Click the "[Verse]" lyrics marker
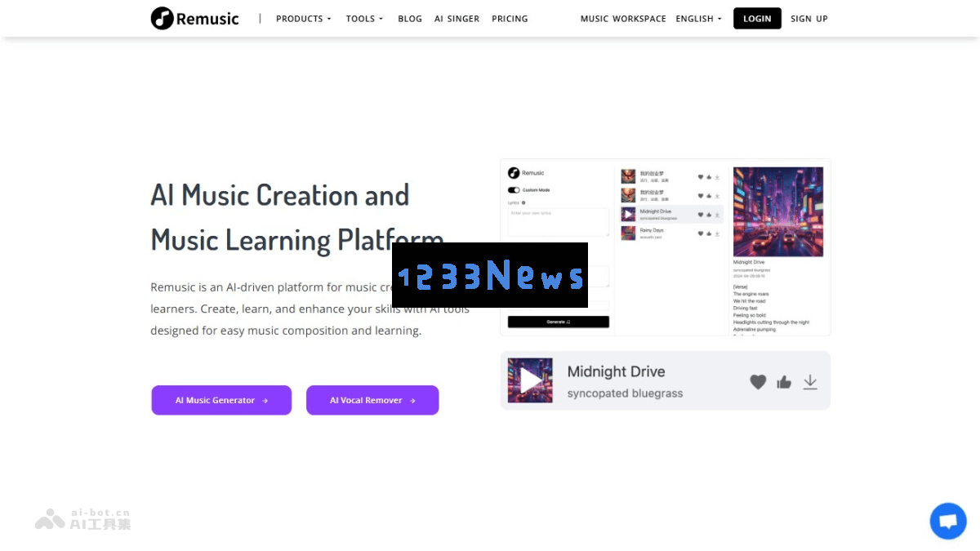 tap(740, 287)
